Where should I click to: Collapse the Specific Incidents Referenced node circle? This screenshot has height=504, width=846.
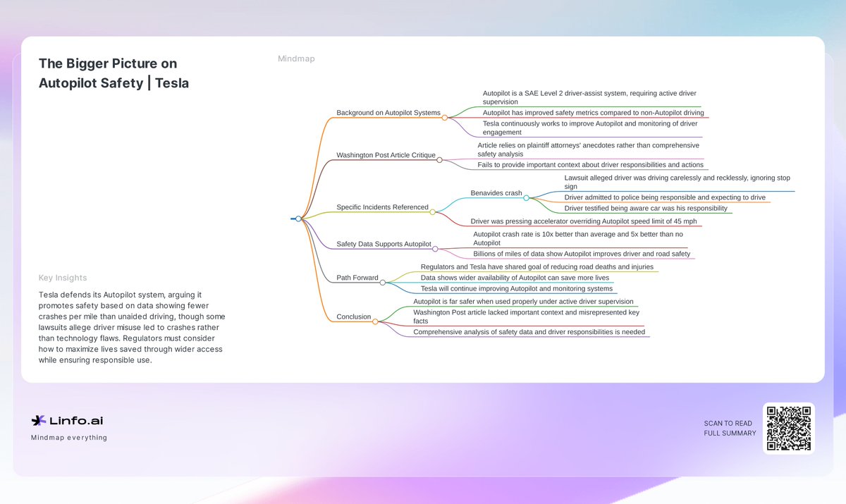coord(432,211)
